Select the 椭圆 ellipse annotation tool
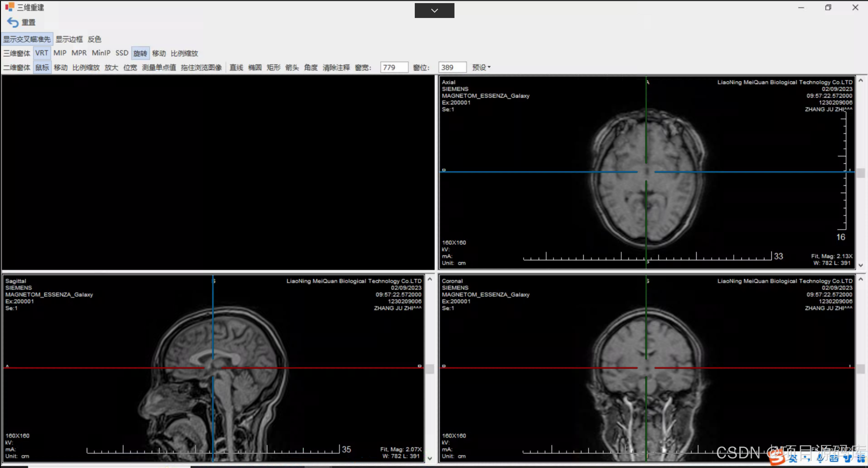 pos(255,67)
